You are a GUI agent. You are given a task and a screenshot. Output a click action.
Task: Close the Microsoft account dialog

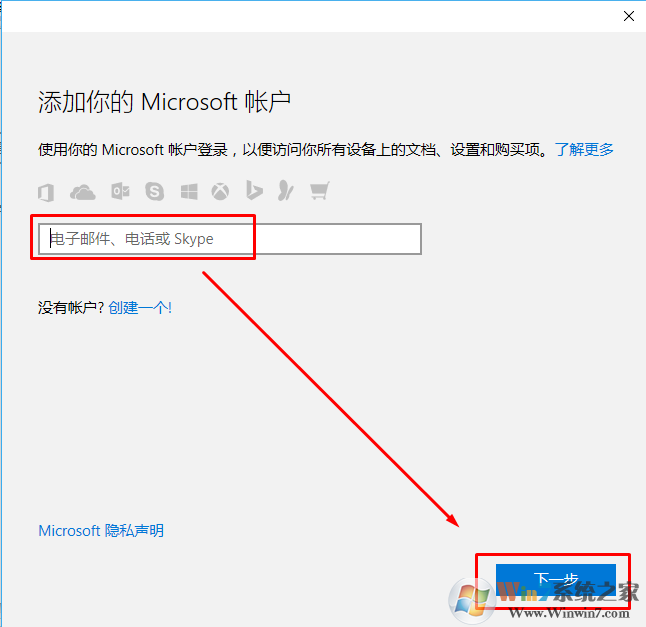coord(629,16)
